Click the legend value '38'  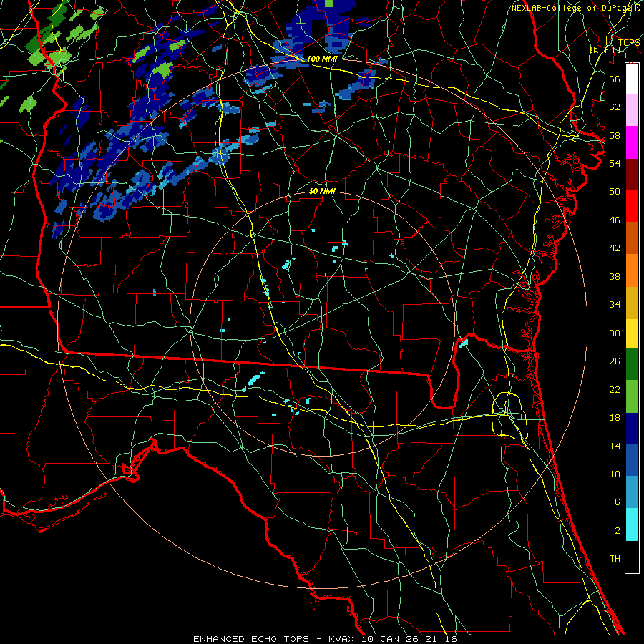(x=615, y=276)
